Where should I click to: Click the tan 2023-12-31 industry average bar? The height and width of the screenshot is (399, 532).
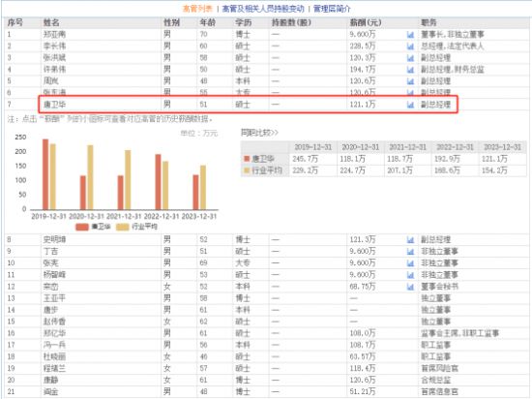coord(203,188)
